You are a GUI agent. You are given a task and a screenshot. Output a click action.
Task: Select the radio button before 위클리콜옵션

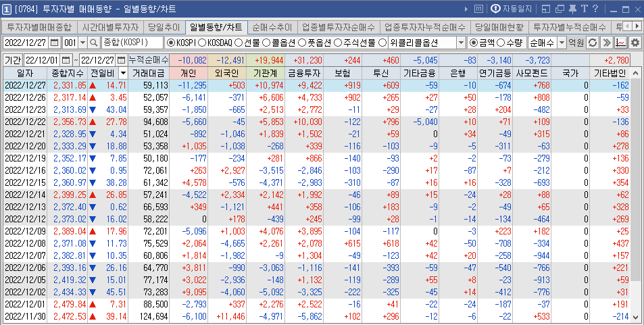(382, 43)
